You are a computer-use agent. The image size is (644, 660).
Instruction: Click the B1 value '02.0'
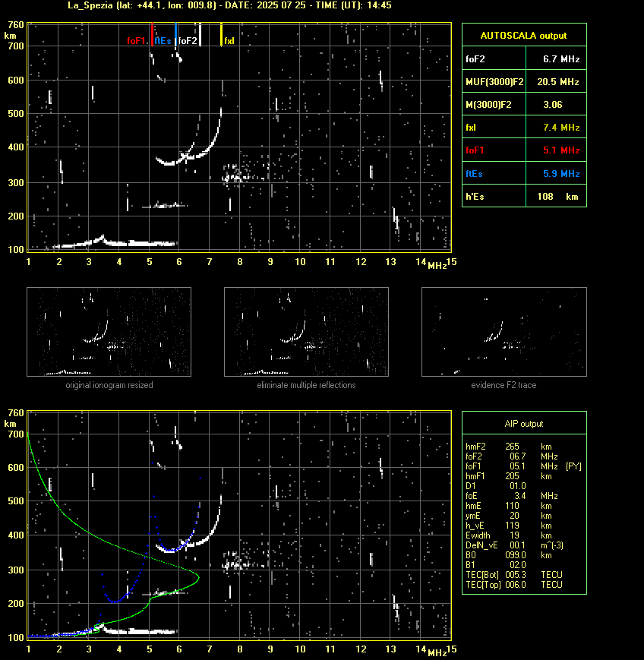tap(518, 565)
